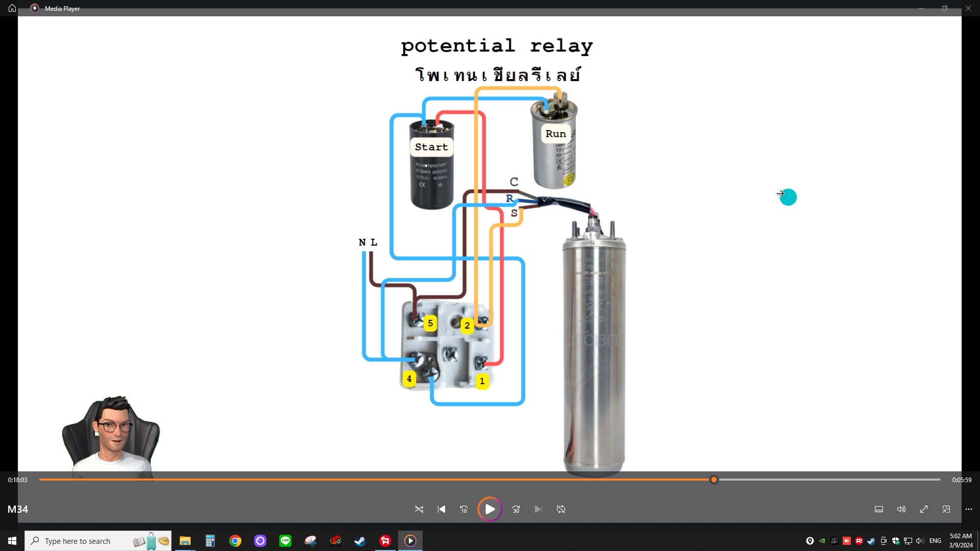Skip back 10 seconds
Viewport: 980px width, 551px height.
pyautogui.click(x=464, y=509)
